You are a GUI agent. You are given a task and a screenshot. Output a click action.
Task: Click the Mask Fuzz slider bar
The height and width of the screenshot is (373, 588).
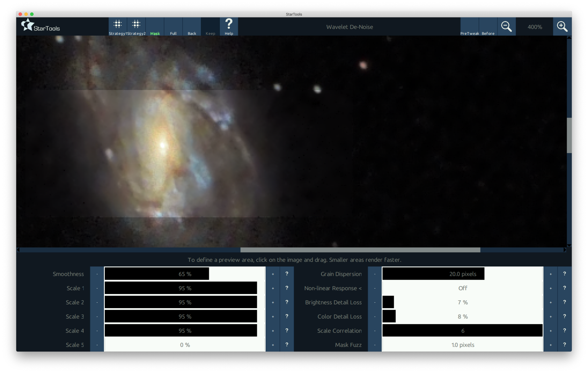[x=463, y=345]
